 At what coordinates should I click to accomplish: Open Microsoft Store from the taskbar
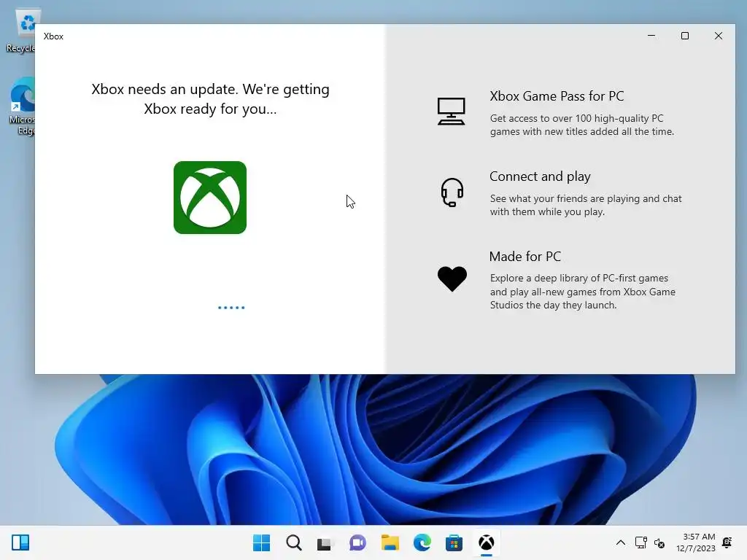[454, 542]
